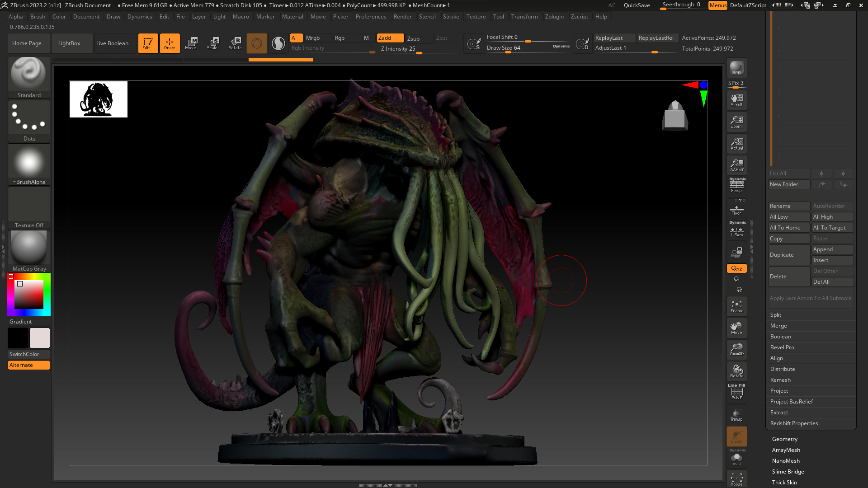Click the Standard brush thumbnail
The height and width of the screenshot is (488, 868).
click(29, 77)
